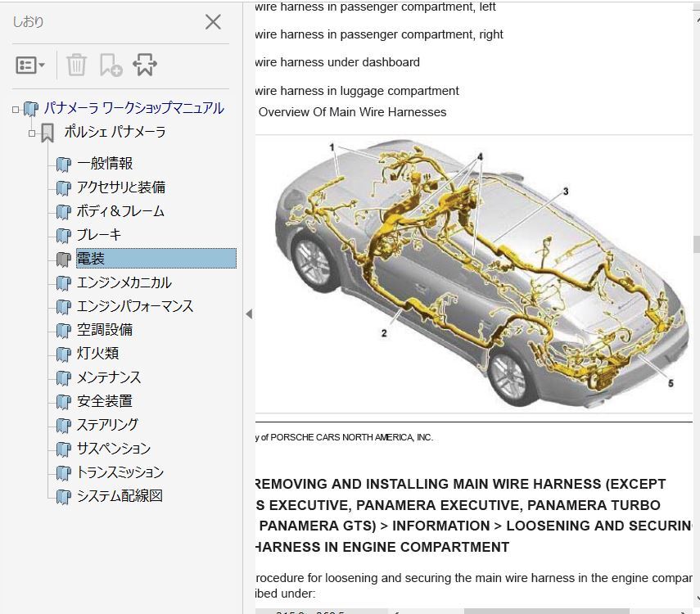Viewport: 700px width, 614px height.
Task: Click the bookmark icon beside ポルシェ パナメーラ
Action: (x=47, y=133)
